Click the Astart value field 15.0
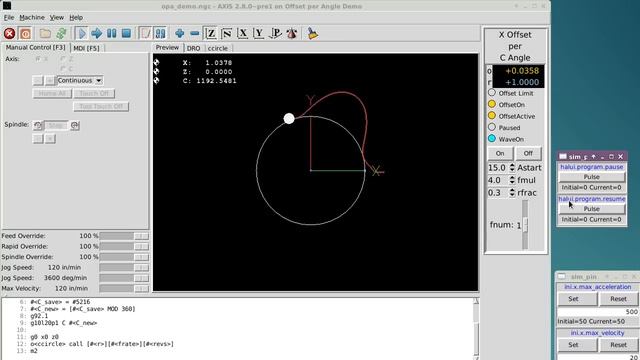 pyautogui.click(x=498, y=168)
